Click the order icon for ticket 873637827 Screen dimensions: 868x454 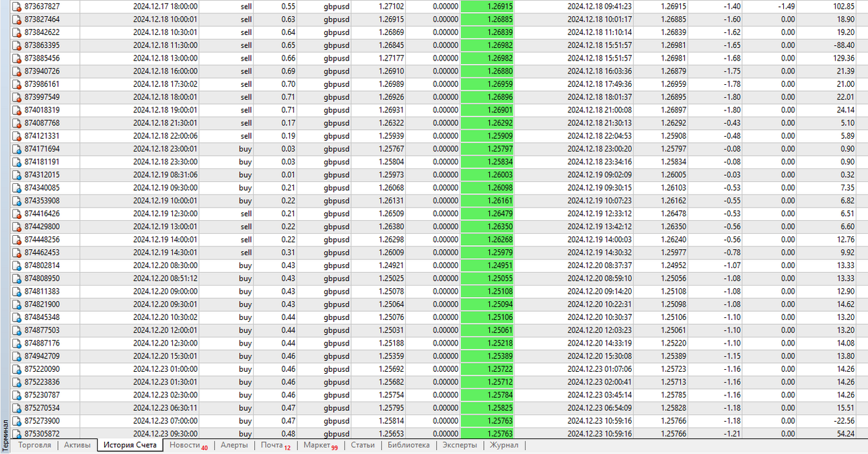(17, 7)
